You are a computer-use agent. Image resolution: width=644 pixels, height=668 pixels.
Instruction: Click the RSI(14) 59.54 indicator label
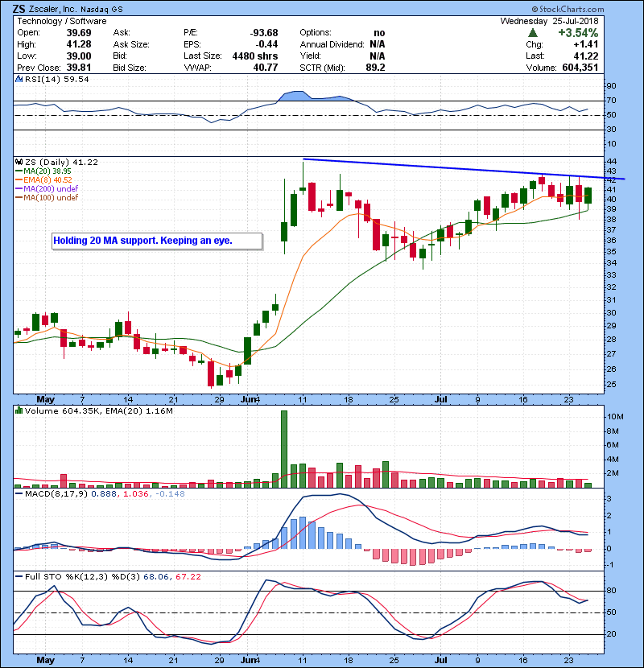tap(56, 79)
